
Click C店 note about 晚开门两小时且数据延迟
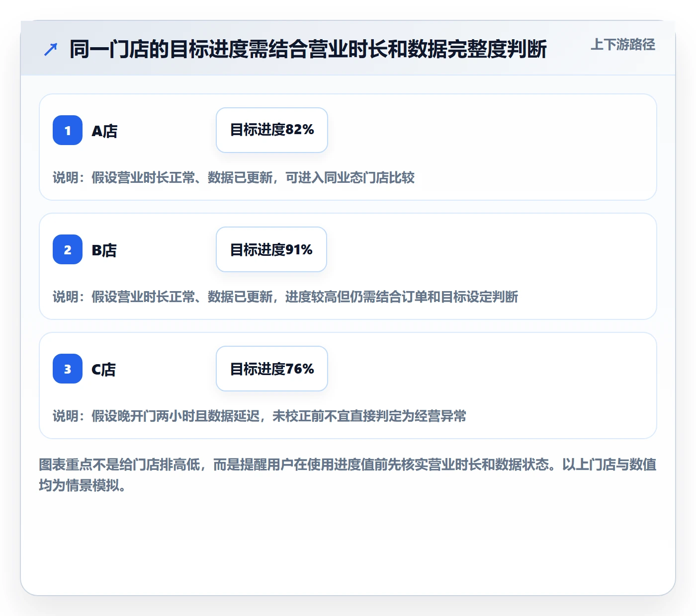(260, 416)
